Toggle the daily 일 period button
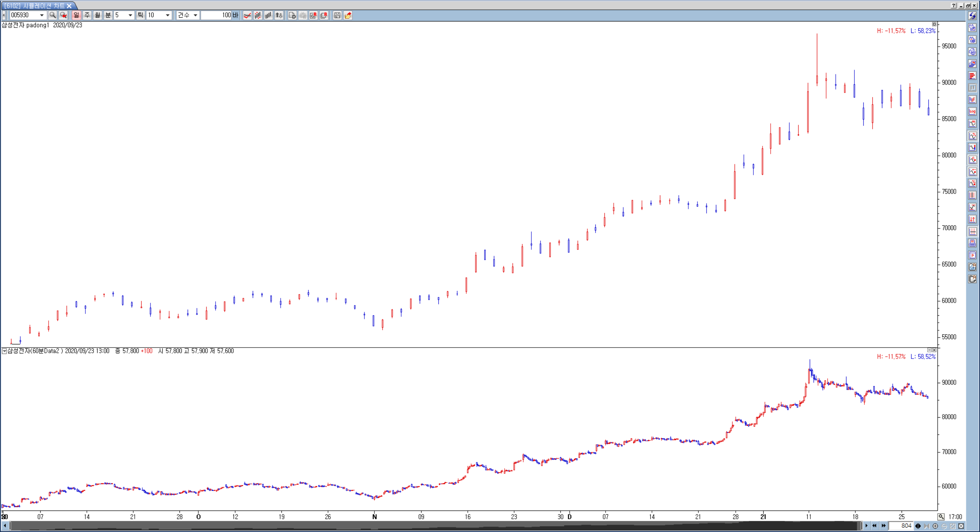980x532 pixels. [76, 15]
